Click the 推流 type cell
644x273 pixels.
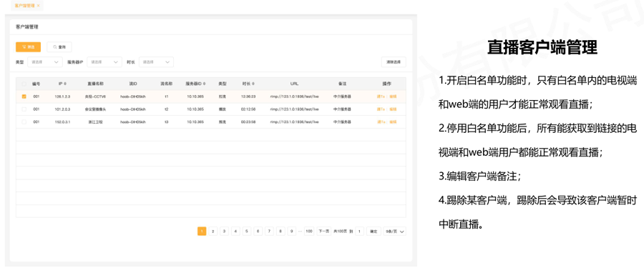223,121
